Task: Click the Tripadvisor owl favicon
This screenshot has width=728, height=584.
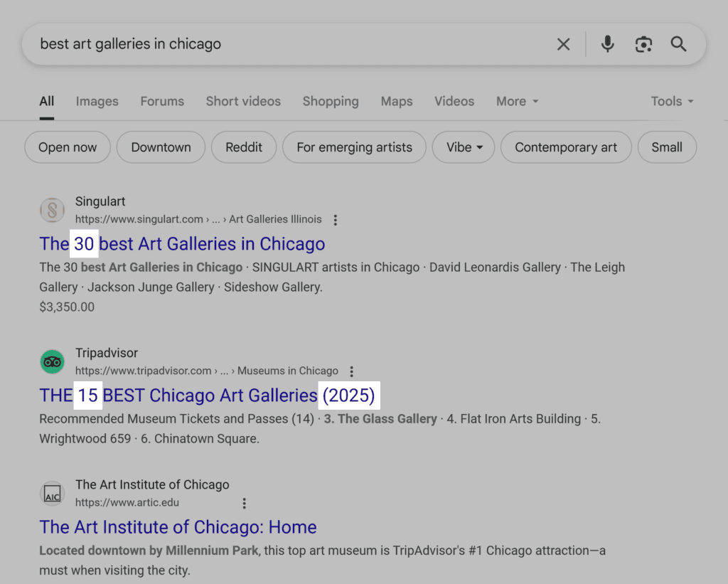Action: point(52,361)
